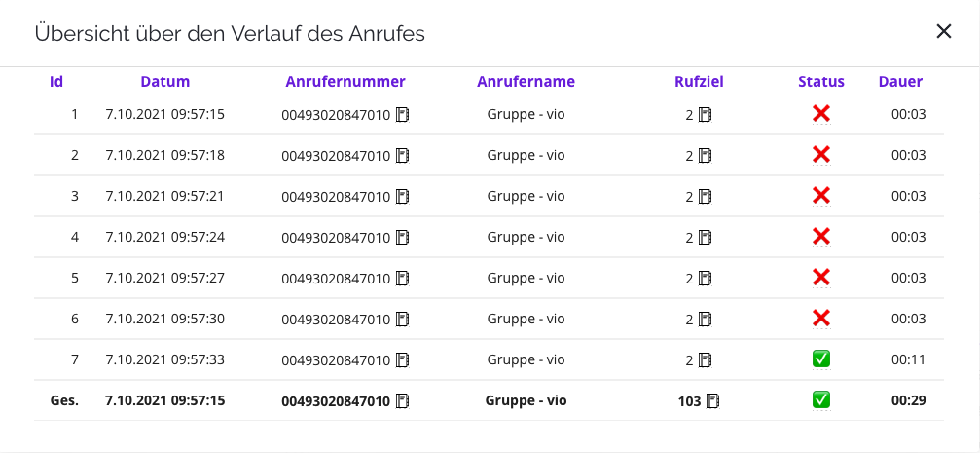Click the Status column header
The image size is (980, 453).
pyautogui.click(x=821, y=81)
